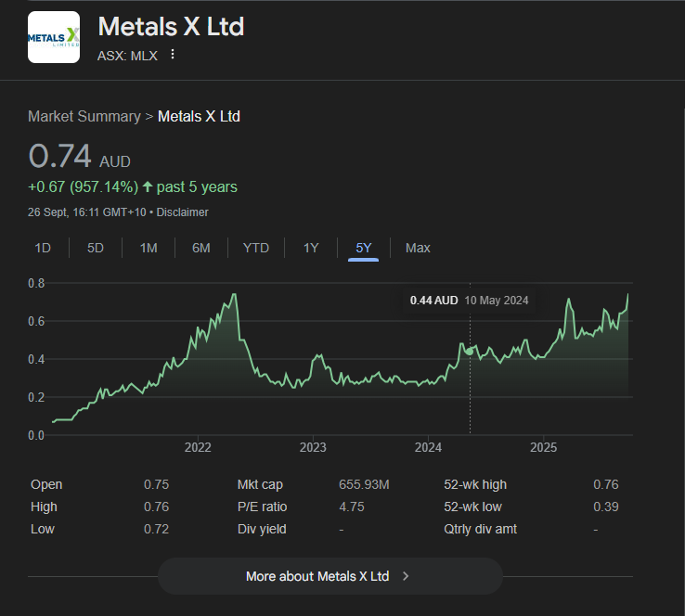685x616 pixels.
Task: Select the 5D range tab
Action: [96, 248]
